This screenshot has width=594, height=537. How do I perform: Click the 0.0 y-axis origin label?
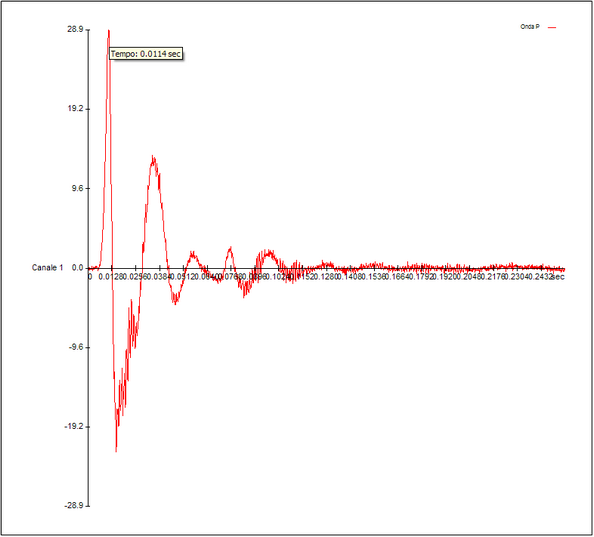click(x=78, y=268)
